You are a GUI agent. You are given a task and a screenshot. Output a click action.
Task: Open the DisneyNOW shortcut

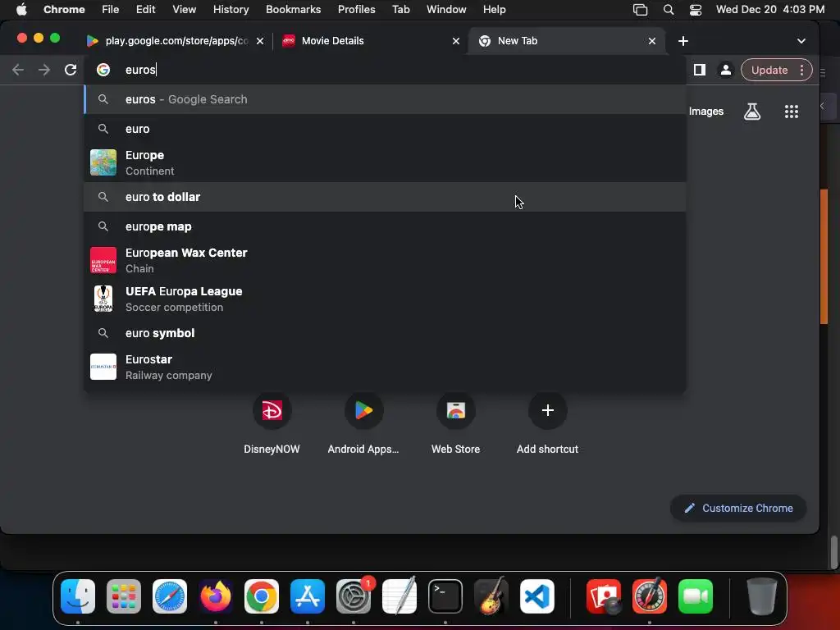pyautogui.click(x=272, y=423)
